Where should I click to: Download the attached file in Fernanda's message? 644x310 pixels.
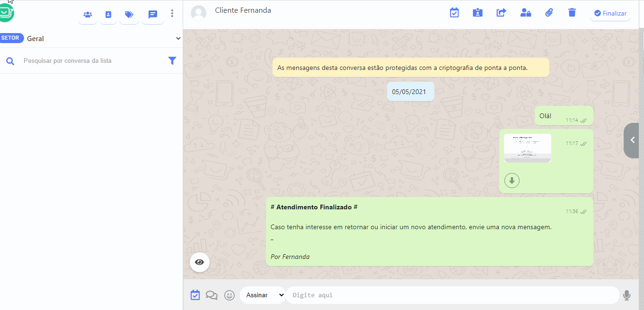tap(512, 180)
